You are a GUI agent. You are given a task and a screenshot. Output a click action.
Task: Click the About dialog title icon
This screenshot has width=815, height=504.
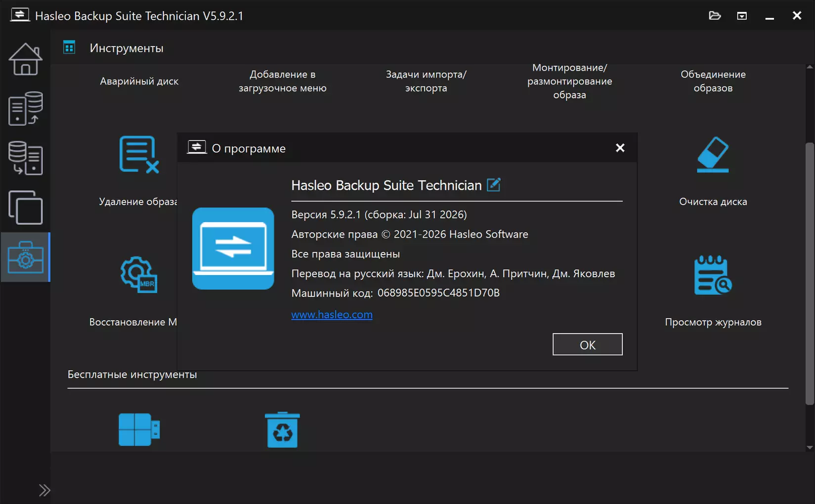(x=197, y=147)
